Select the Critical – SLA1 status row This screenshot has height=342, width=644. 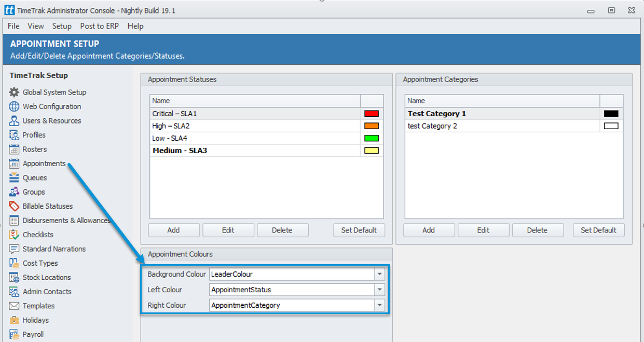click(267, 114)
